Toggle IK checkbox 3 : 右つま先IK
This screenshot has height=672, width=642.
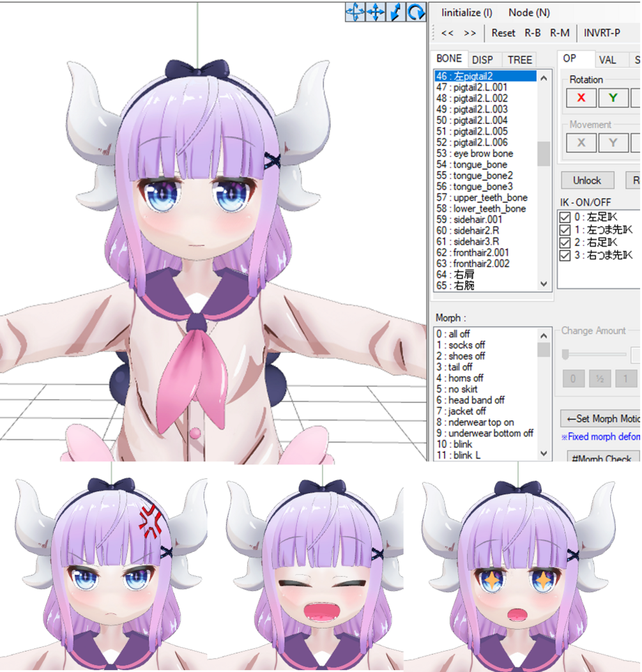(565, 256)
